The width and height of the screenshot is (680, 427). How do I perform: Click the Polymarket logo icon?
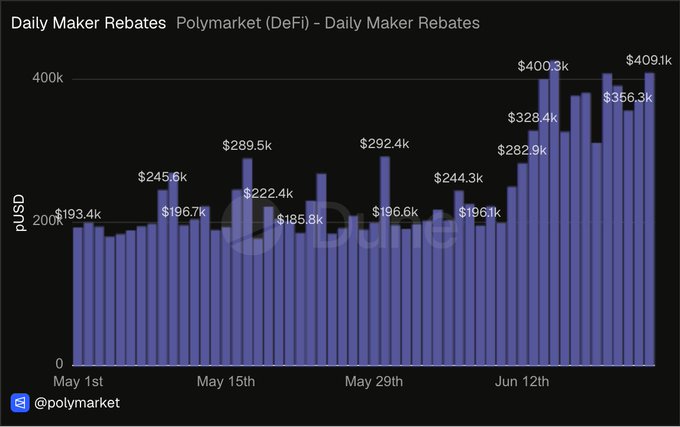20,403
